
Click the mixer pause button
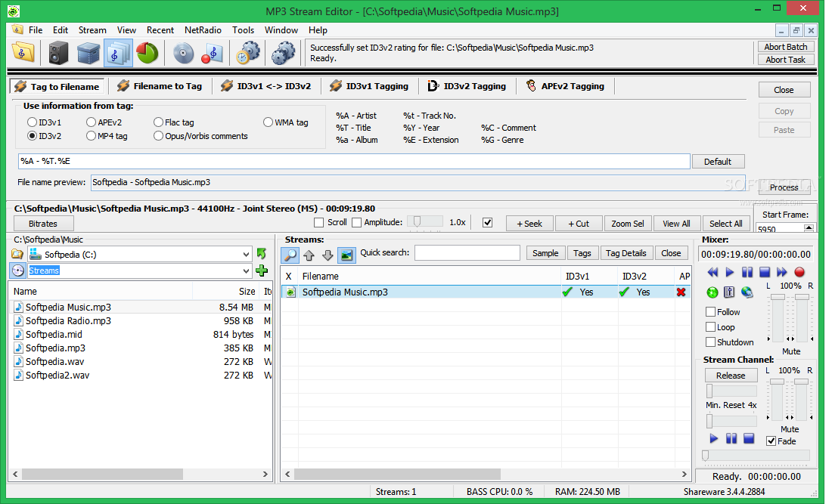coord(747,273)
